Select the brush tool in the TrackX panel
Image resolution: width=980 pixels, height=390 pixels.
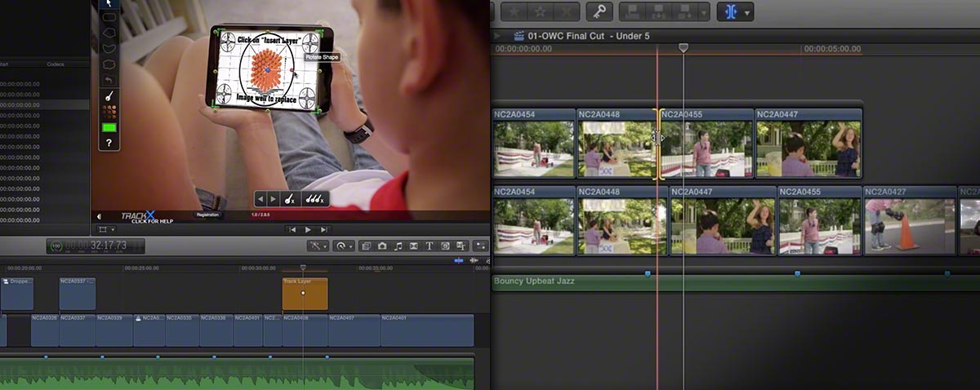[109, 96]
